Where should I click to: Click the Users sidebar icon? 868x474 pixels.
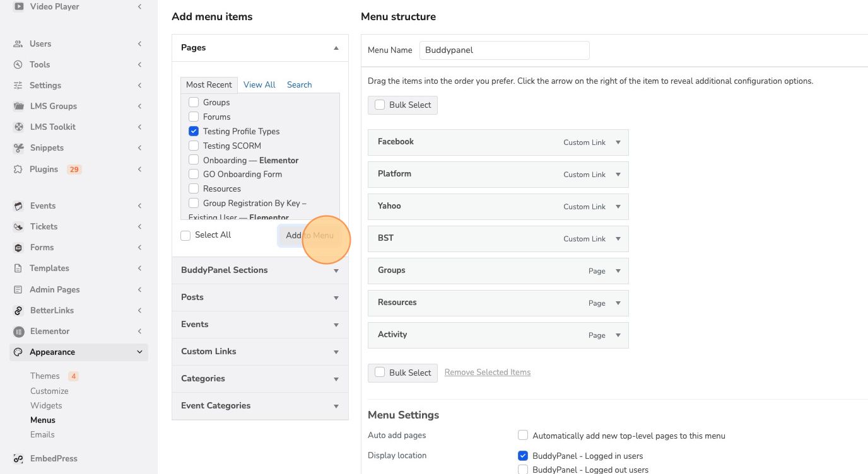point(18,44)
